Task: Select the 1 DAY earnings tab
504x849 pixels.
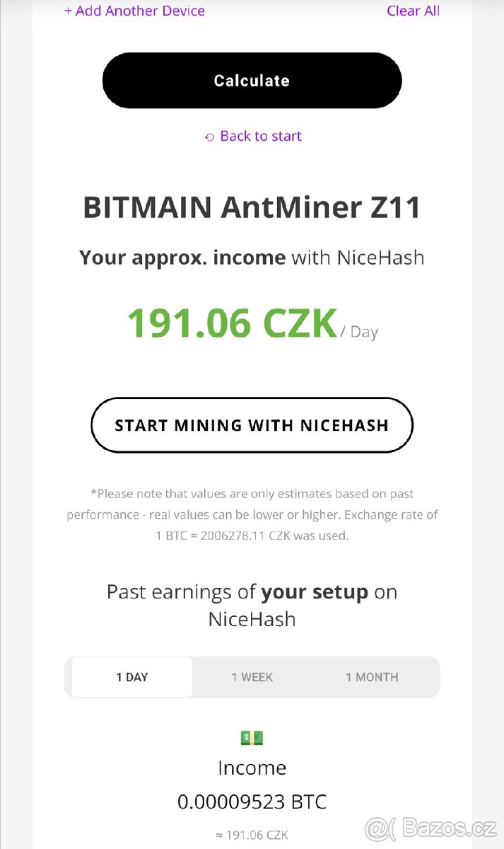Action: point(131,677)
